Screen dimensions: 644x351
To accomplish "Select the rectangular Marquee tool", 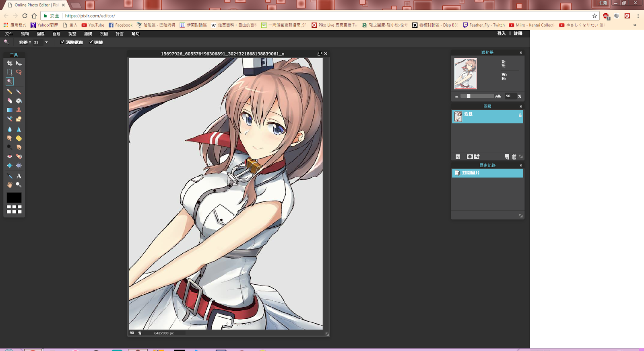I will coord(10,72).
